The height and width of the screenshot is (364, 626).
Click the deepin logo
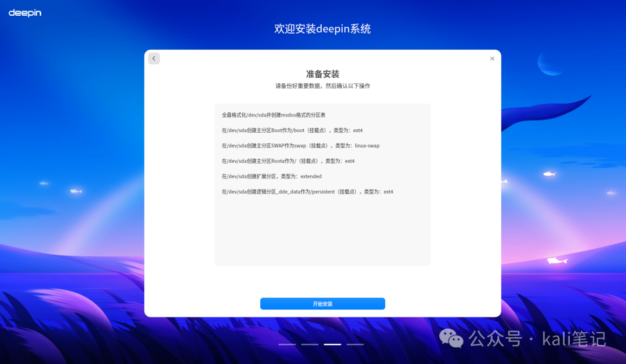tap(25, 13)
